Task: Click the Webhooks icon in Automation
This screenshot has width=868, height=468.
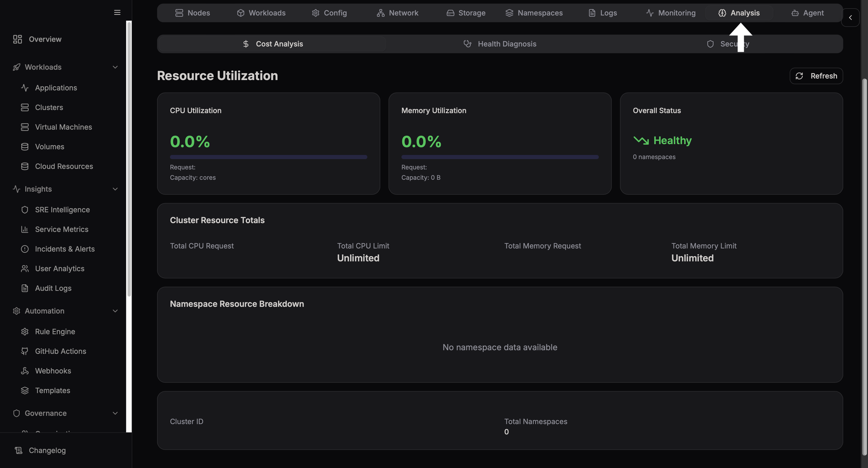Action: point(25,371)
